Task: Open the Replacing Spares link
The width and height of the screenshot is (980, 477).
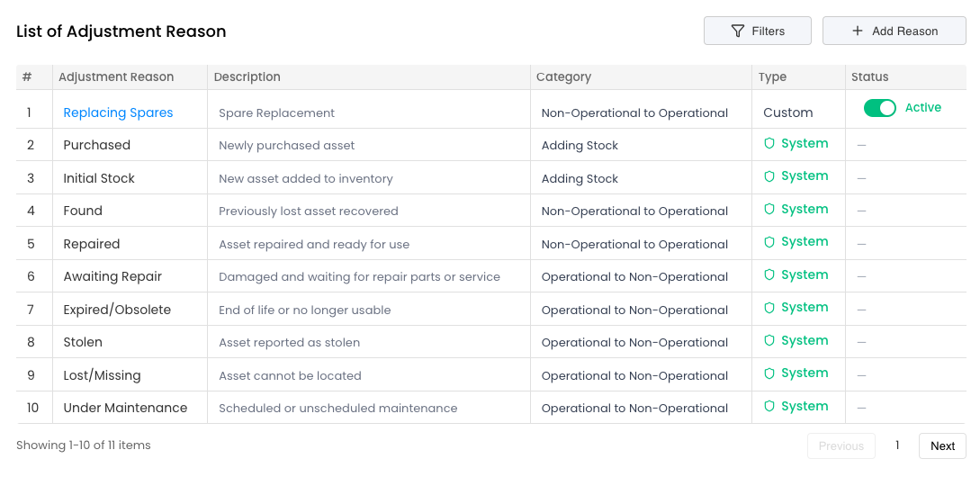Action: coord(118,112)
